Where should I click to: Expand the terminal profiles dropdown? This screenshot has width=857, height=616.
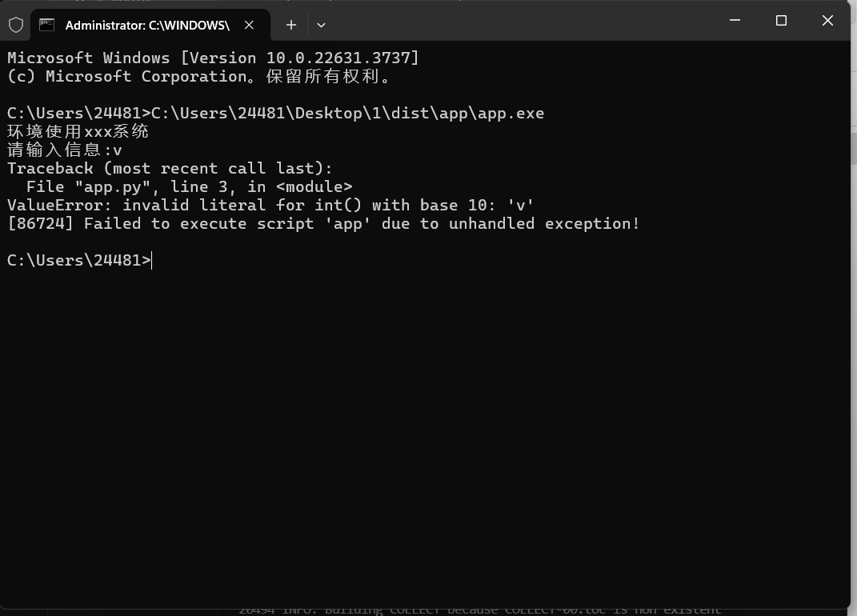[321, 25]
